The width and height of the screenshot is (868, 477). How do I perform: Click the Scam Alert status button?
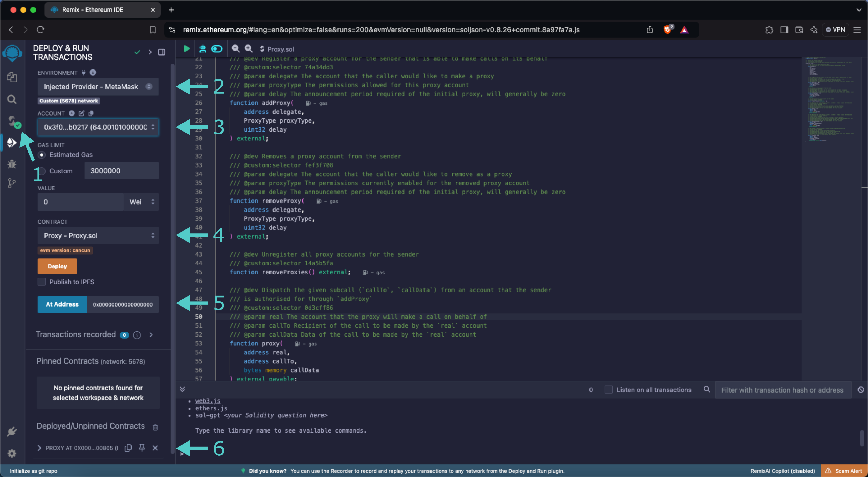(845, 471)
